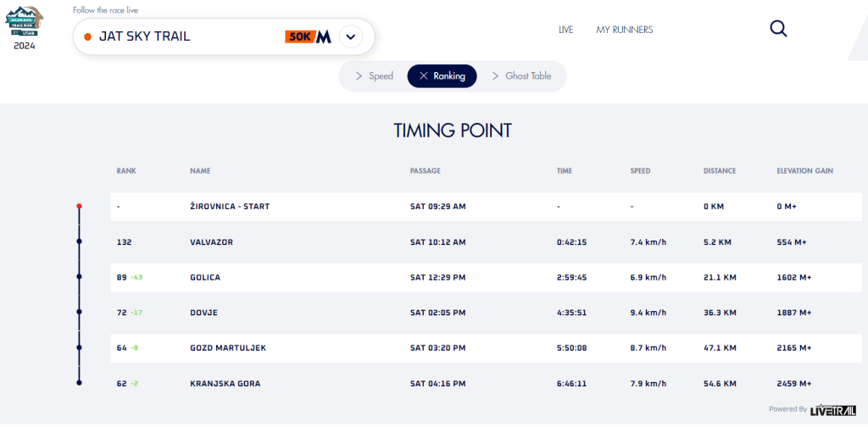Click the Elevation Gain column header
This screenshot has width=868, height=427.
[804, 171]
